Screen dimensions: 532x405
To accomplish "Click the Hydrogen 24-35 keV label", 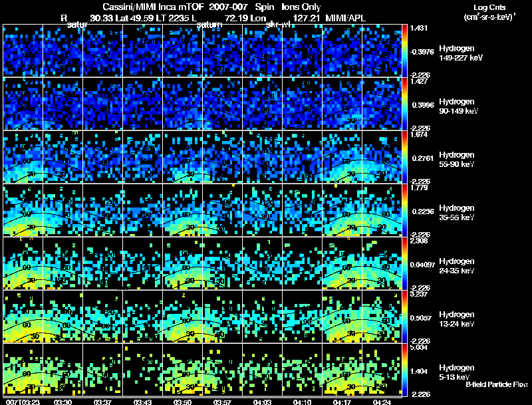I will click(457, 266).
